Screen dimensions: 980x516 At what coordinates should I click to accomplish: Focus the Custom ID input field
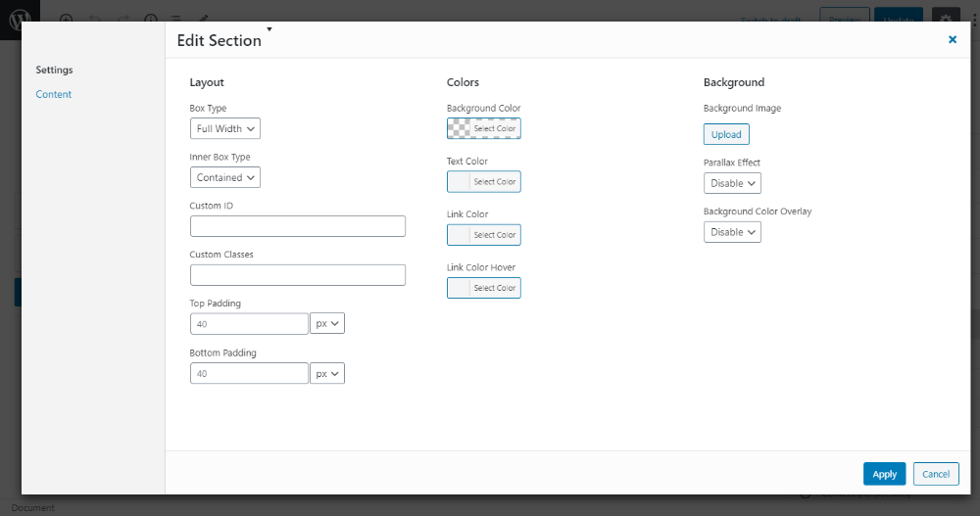[x=298, y=226]
